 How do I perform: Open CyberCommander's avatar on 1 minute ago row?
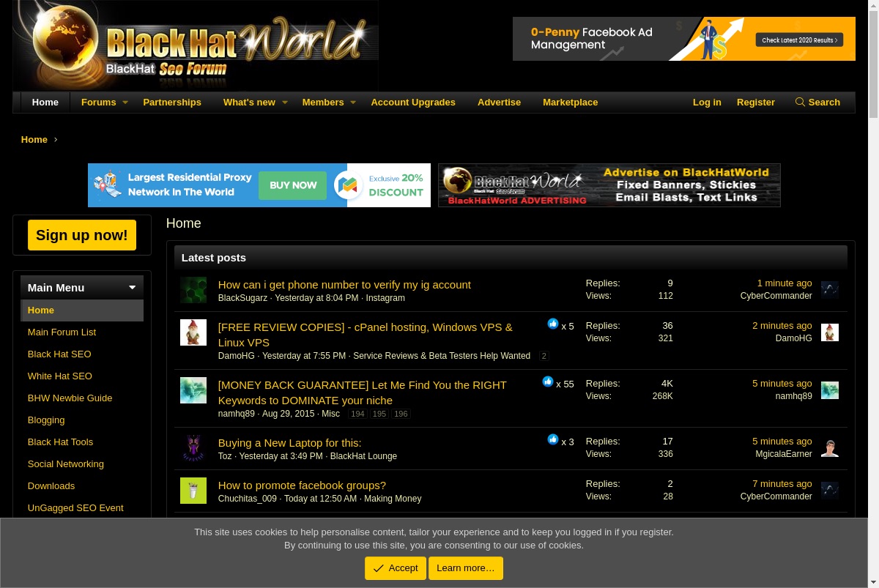[x=830, y=290]
